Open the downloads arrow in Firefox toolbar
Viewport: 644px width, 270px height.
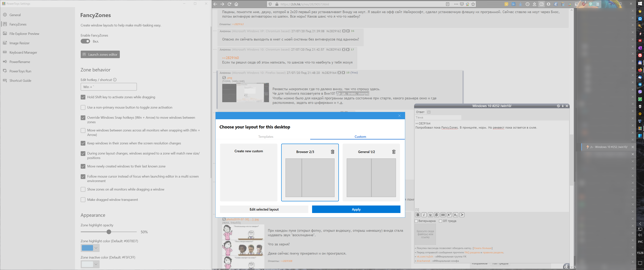pyautogui.click(x=520, y=4)
